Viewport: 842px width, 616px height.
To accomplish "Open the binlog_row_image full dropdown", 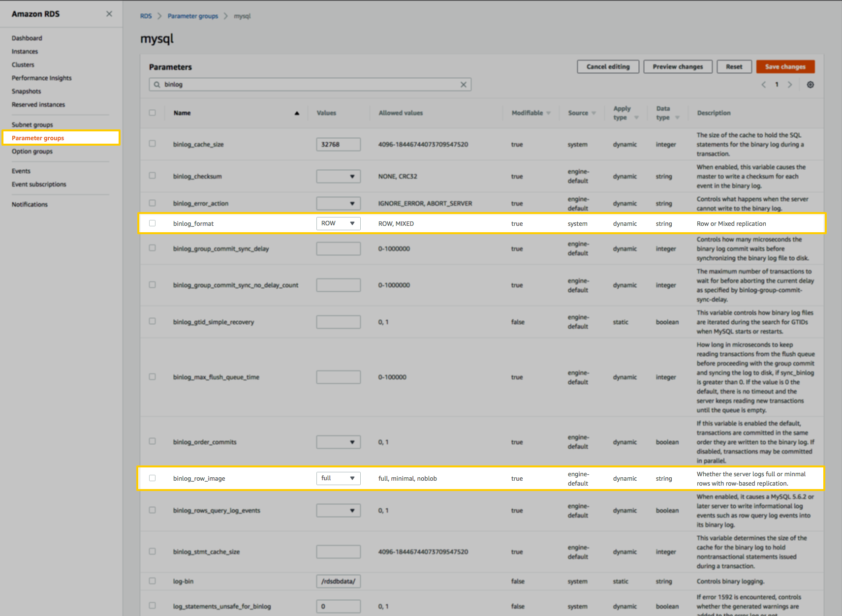I will coord(338,478).
